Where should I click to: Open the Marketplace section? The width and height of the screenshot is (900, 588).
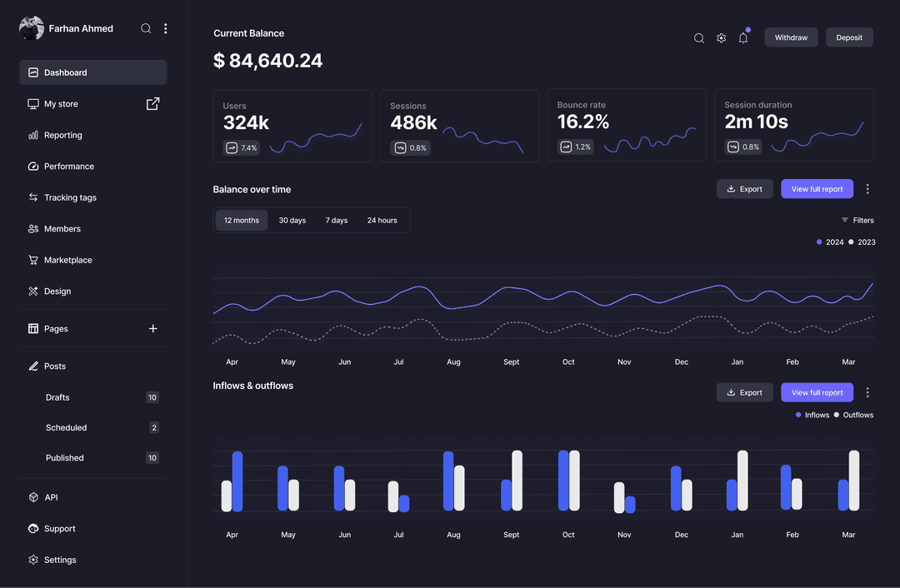pos(69,259)
